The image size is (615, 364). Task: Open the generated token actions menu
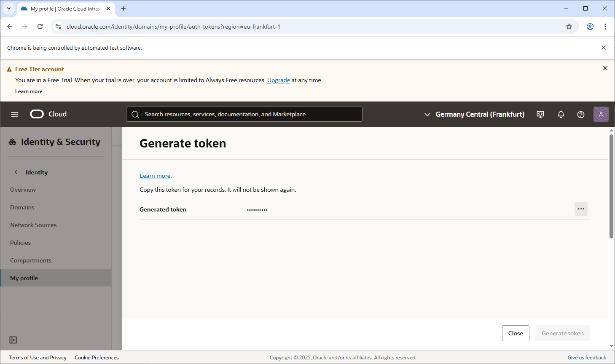pos(581,209)
